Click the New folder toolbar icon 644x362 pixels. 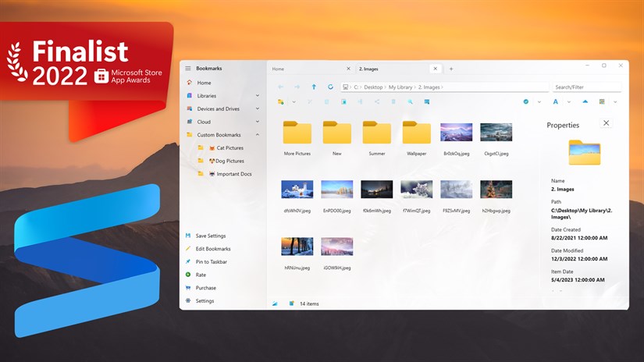[281, 101]
